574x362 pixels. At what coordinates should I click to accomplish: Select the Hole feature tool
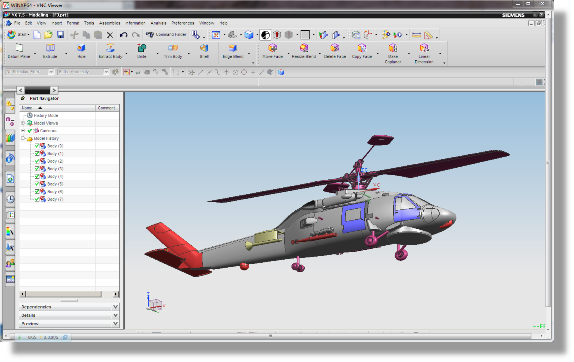81,51
